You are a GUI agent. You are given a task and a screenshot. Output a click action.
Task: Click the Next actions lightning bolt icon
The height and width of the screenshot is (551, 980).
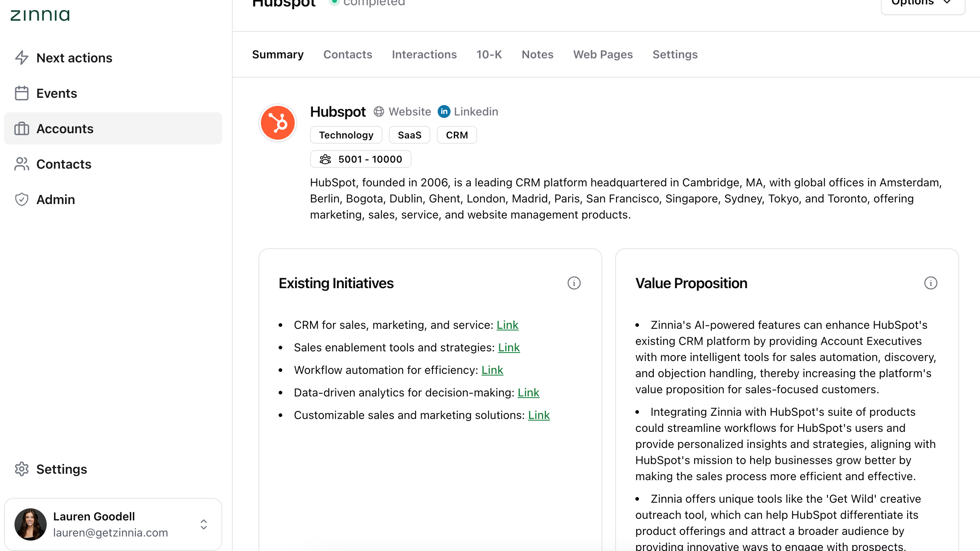(22, 58)
